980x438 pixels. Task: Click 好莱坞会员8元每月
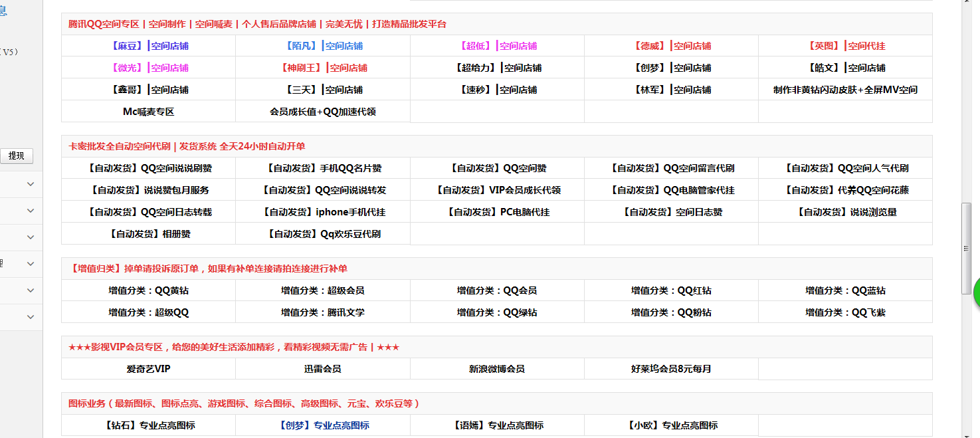tap(671, 369)
